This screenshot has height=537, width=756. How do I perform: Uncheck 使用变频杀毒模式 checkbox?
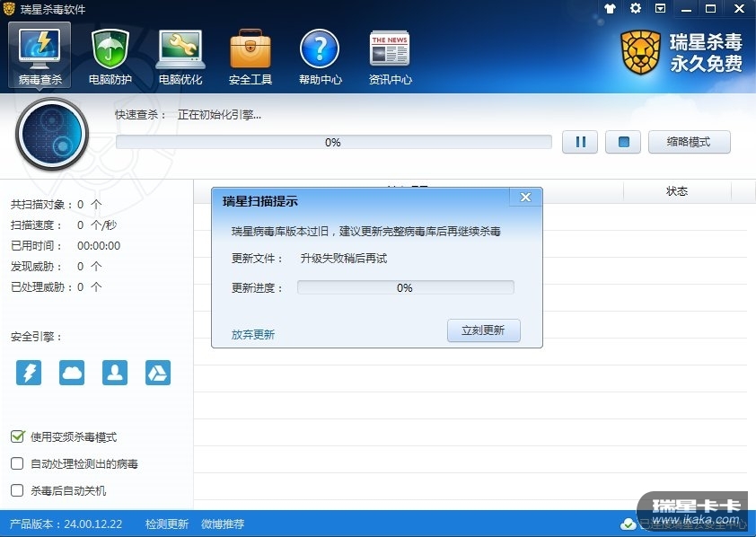pos(17,436)
